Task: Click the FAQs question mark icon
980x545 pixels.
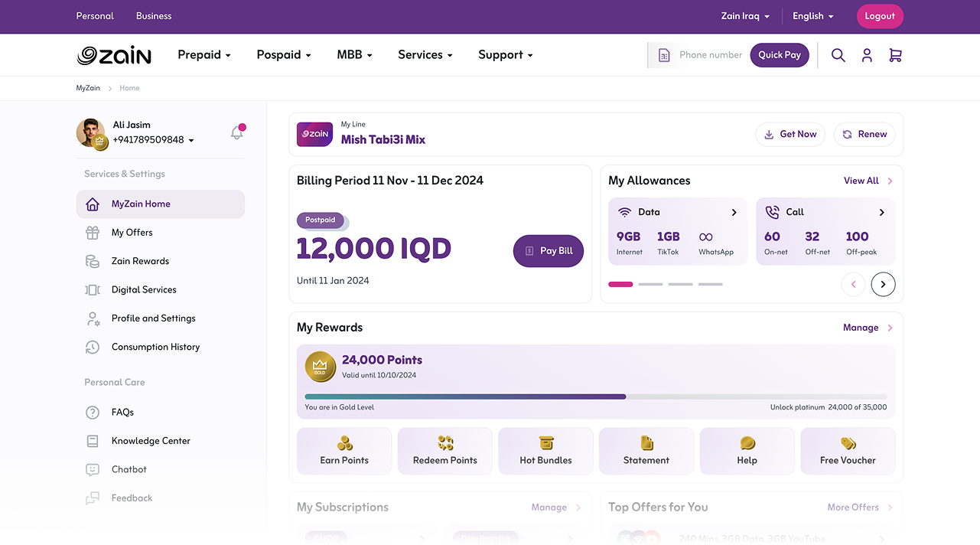Action: 93,413
